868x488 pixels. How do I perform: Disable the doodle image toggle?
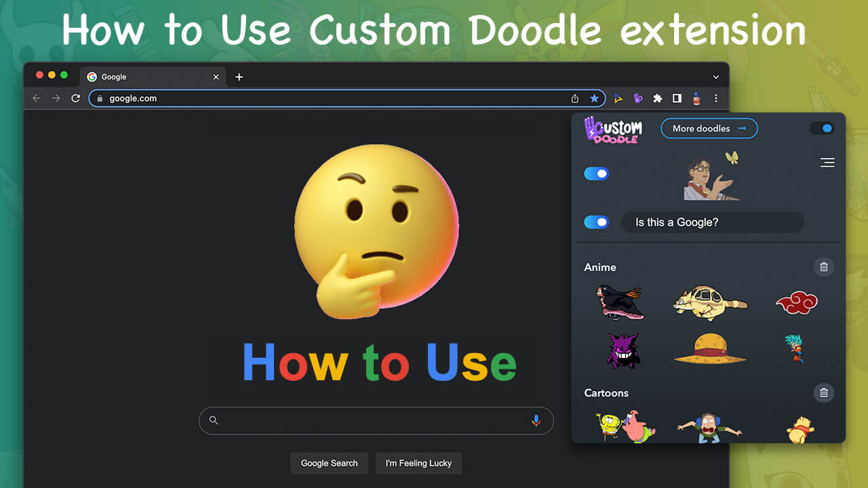pyautogui.click(x=596, y=174)
